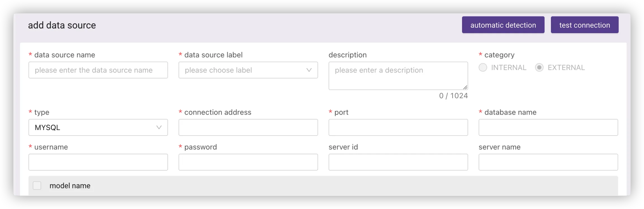Click the chevron in label selector
This screenshot has height=209, width=644.
(x=309, y=70)
